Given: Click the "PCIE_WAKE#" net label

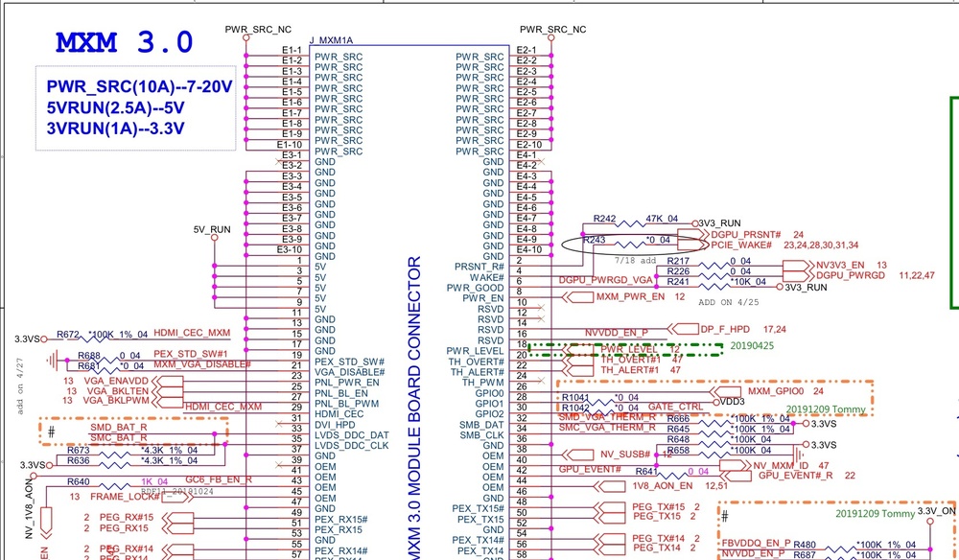Looking at the screenshot, I should (x=742, y=245).
